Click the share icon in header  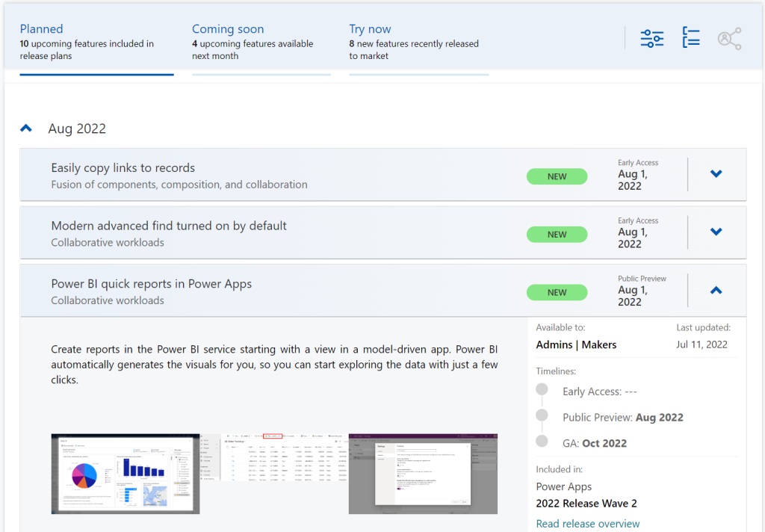pyautogui.click(x=729, y=38)
